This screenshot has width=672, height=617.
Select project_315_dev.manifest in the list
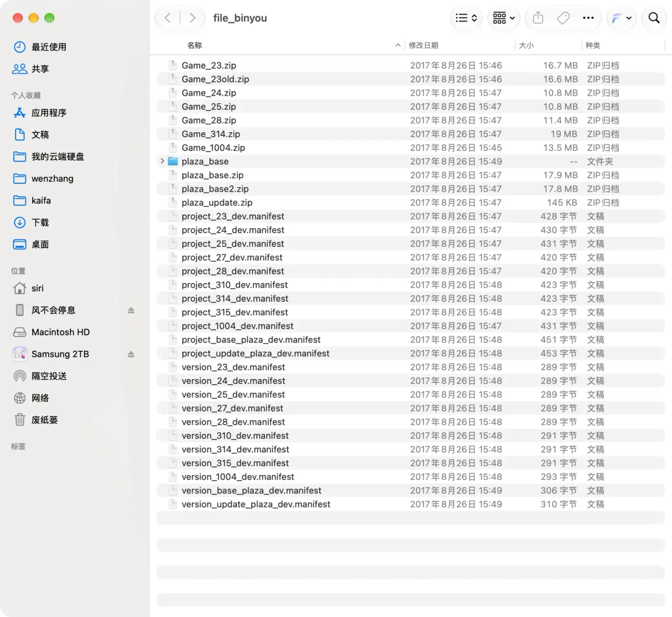click(x=410, y=312)
